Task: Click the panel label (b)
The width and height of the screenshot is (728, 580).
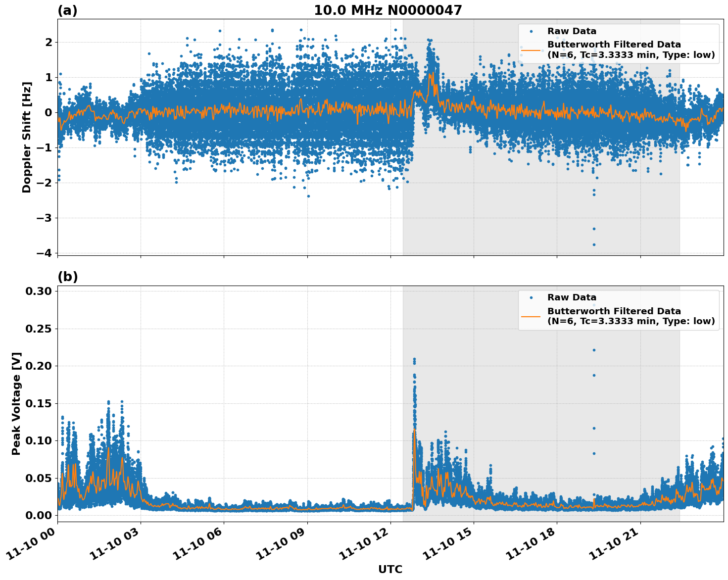Action: coord(67,276)
